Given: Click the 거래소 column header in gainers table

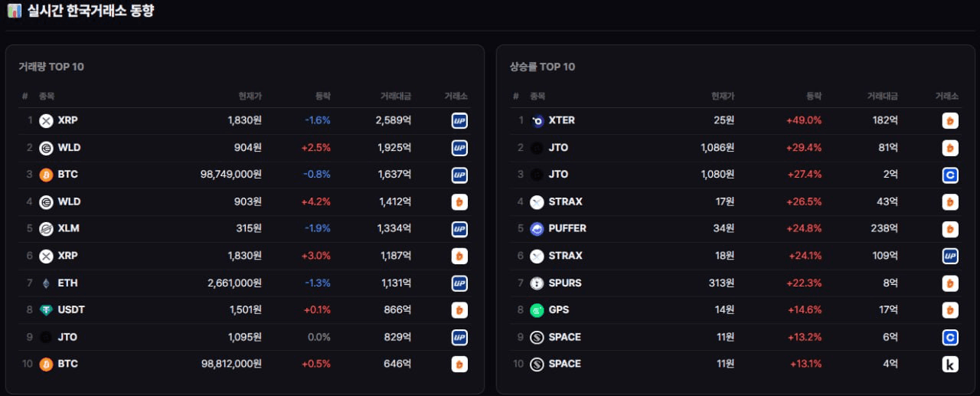Looking at the screenshot, I should click(946, 97).
